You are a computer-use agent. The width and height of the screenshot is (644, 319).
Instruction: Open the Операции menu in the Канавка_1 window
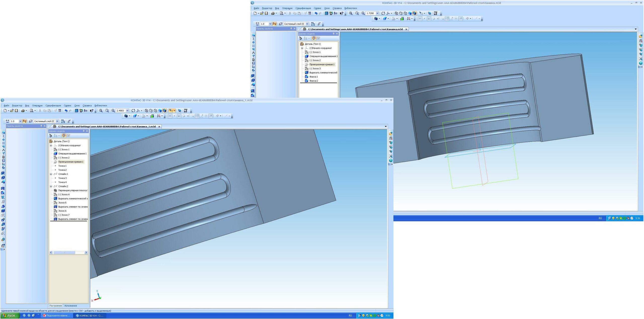37,106
